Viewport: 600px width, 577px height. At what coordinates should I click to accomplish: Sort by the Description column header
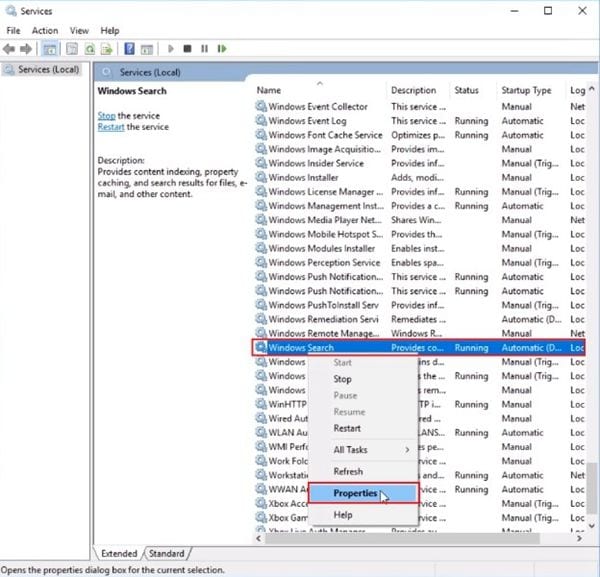click(x=418, y=90)
